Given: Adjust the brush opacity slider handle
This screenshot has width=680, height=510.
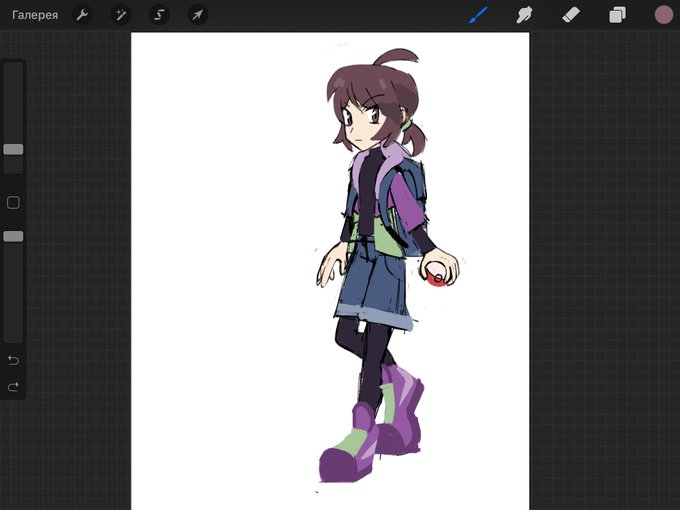Looking at the screenshot, I should pyautogui.click(x=13, y=236).
